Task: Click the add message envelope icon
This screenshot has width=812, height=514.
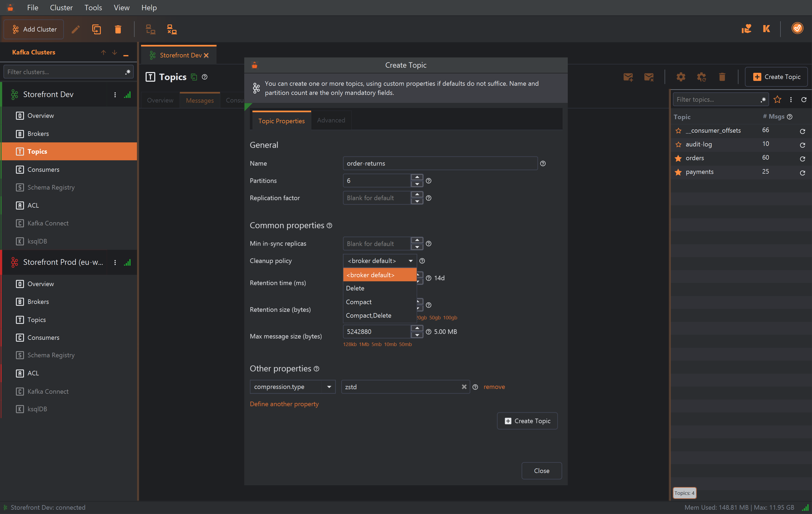Action: point(628,77)
